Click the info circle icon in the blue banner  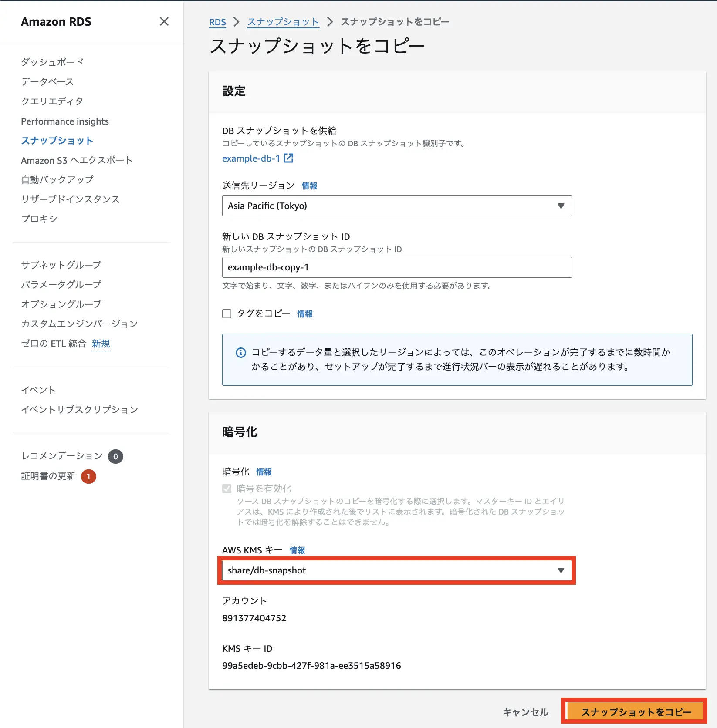(x=241, y=353)
